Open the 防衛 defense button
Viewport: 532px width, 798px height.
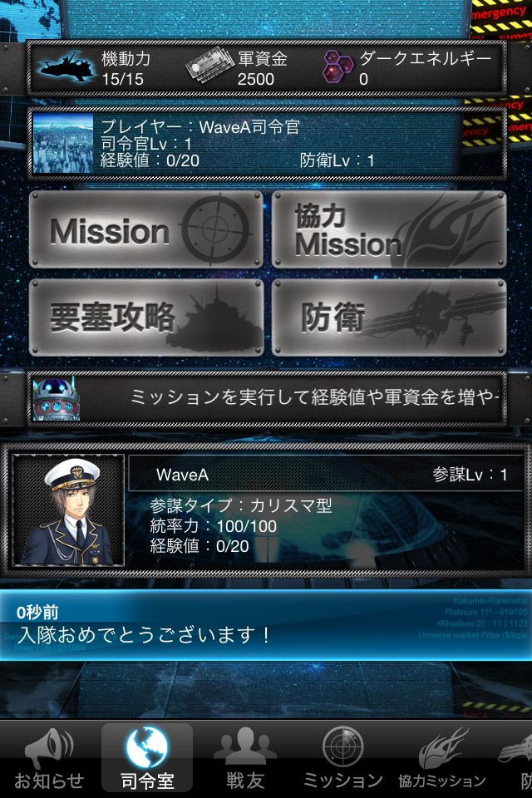(389, 318)
